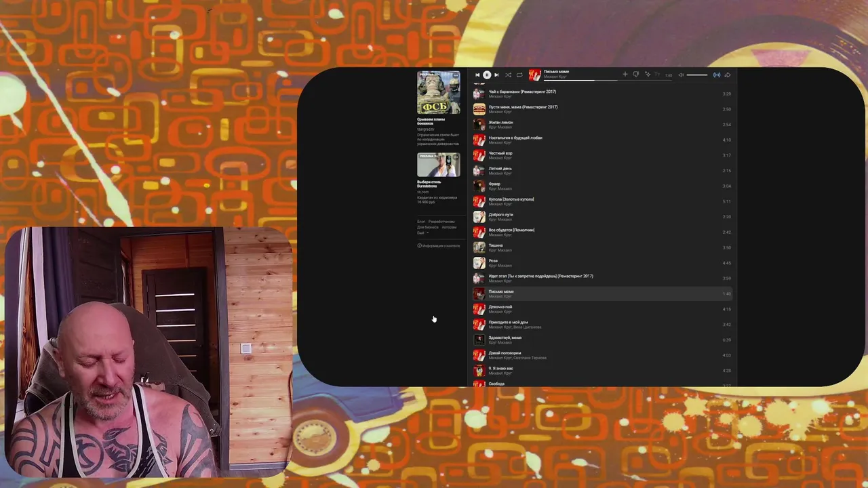The height and width of the screenshot is (488, 868).
Task: Select the highlighted Письмо маме row
Action: (602, 293)
